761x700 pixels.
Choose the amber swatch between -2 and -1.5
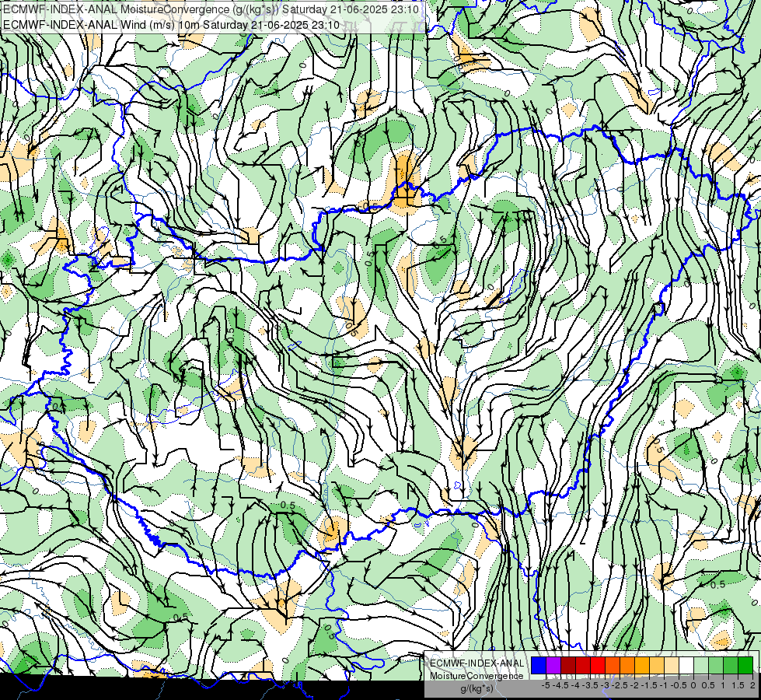pyautogui.click(x=642, y=666)
